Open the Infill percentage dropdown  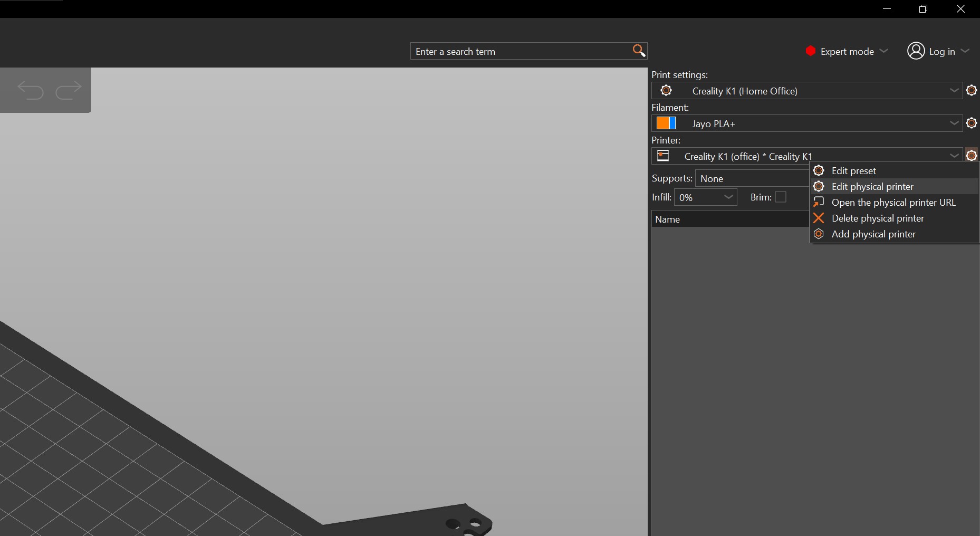[728, 197]
